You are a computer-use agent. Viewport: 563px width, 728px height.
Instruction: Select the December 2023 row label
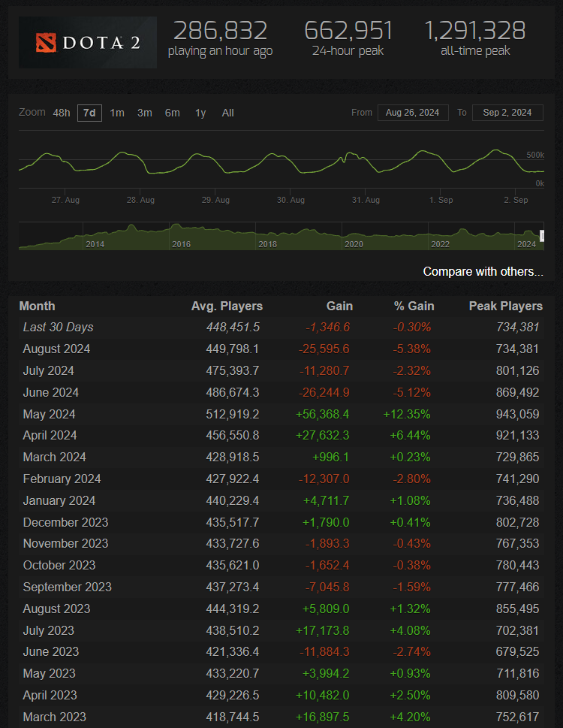pyautogui.click(x=65, y=522)
